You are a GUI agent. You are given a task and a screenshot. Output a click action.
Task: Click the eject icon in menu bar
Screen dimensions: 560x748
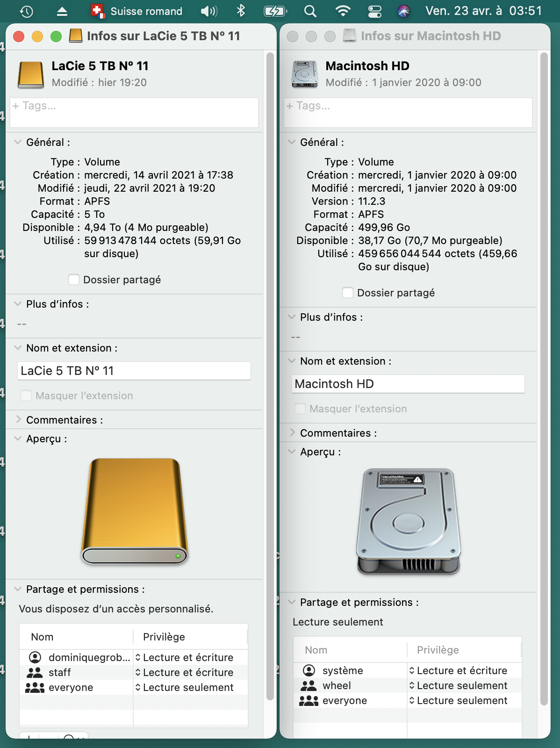(62, 11)
